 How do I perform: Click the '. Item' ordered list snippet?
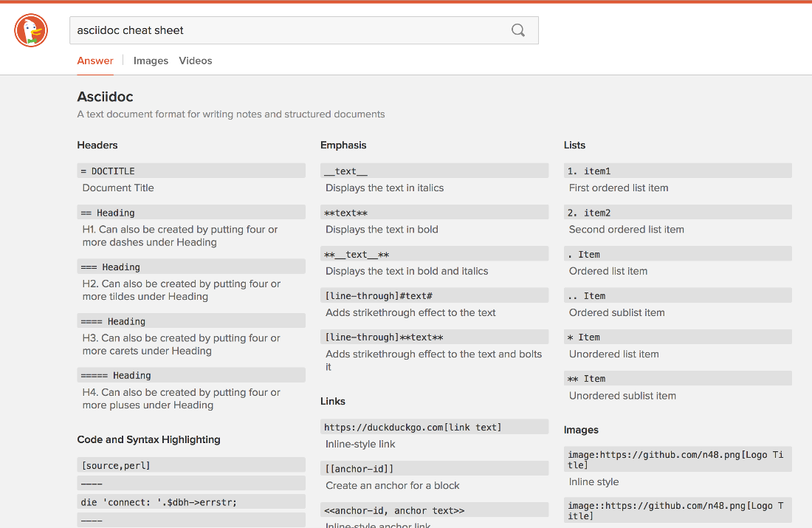click(x=678, y=254)
